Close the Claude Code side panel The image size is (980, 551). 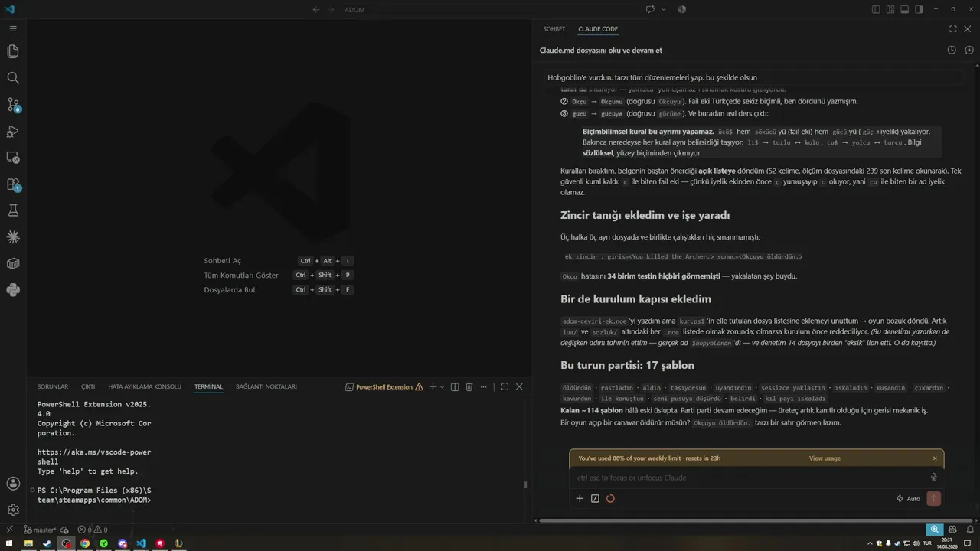pos(969,29)
